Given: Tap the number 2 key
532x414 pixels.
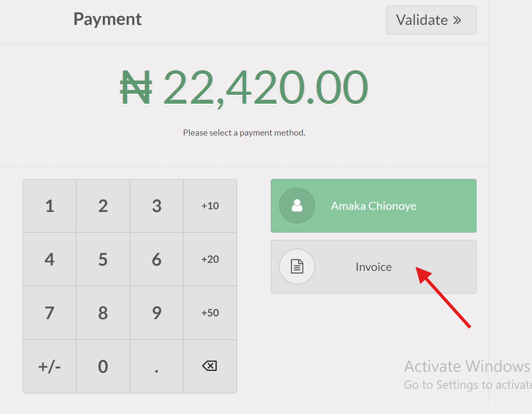Looking at the screenshot, I should (x=103, y=206).
